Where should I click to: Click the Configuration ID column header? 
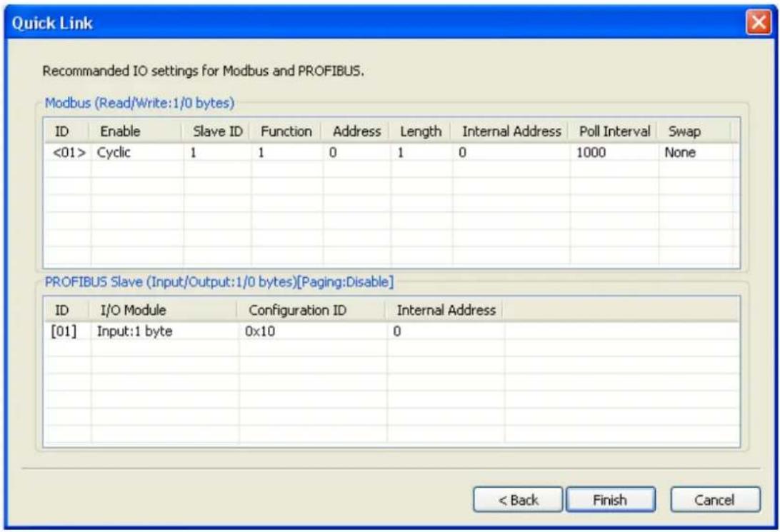311,310
